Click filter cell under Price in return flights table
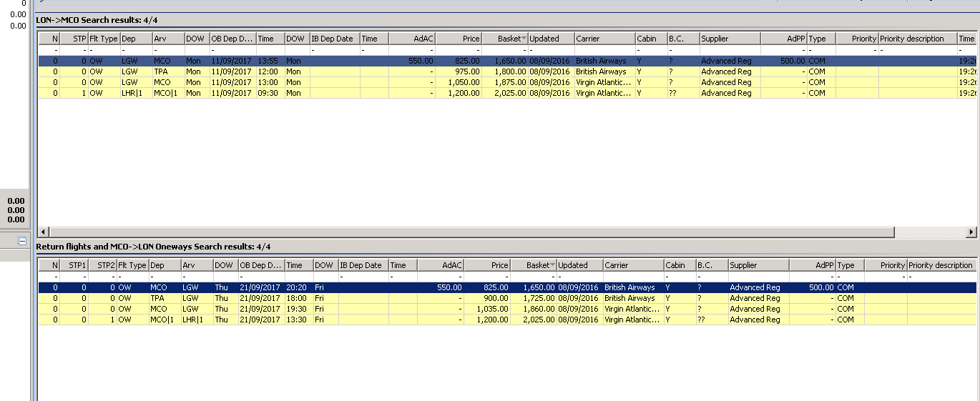Viewport: 980px width, 401px height. point(487,277)
